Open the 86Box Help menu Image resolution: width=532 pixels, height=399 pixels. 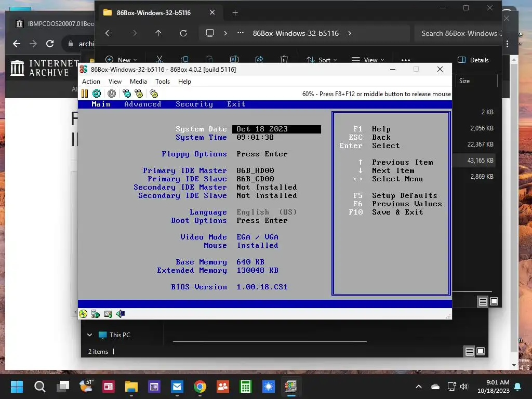[x=184, y=82]
